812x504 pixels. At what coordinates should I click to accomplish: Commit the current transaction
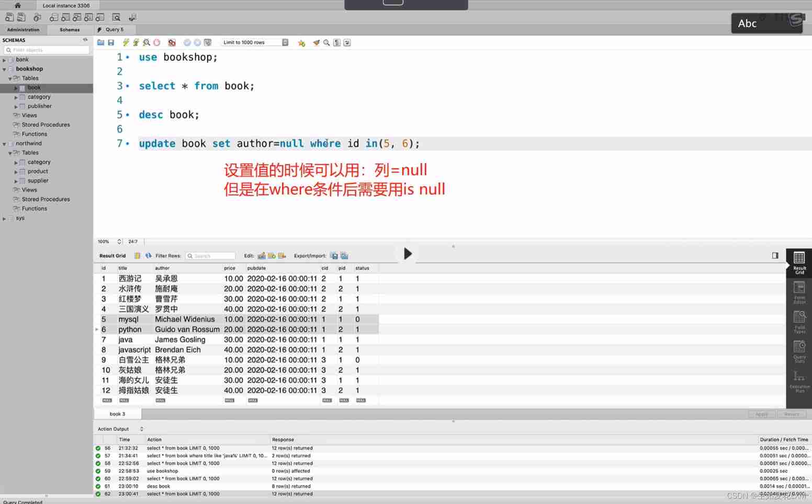[x=187, y=43]
